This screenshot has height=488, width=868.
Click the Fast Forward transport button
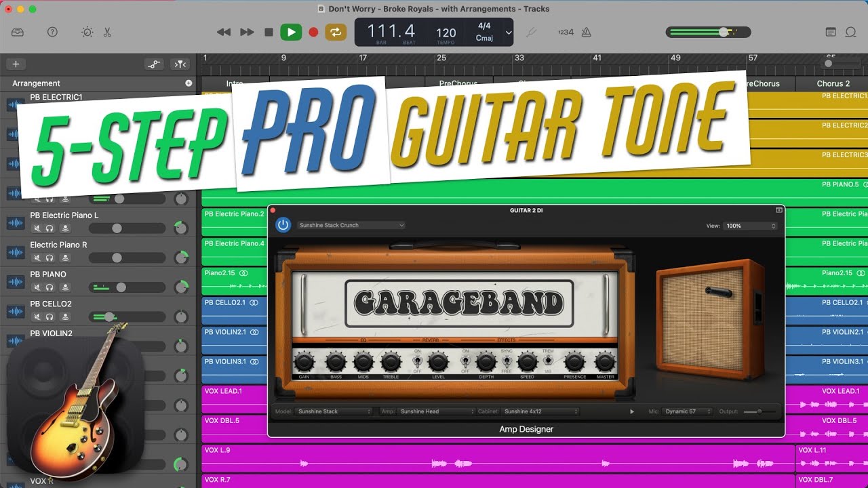pyautogui.click(x=247, y=32)
